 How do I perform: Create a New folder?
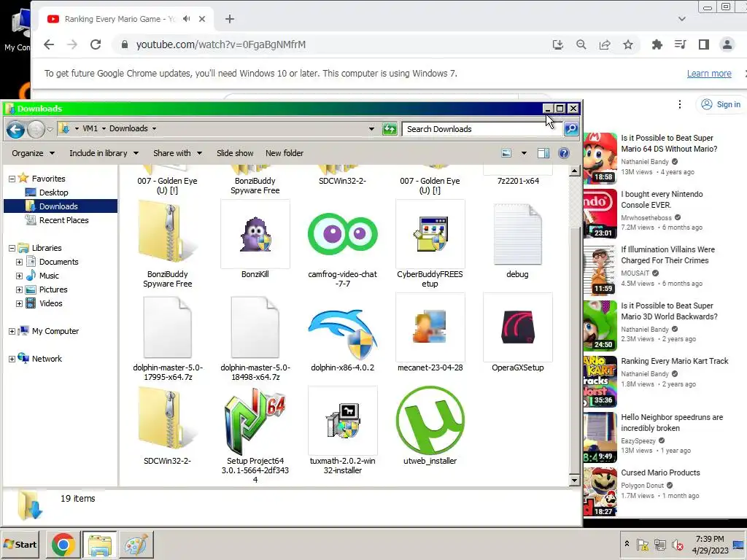tap(285, 153)
